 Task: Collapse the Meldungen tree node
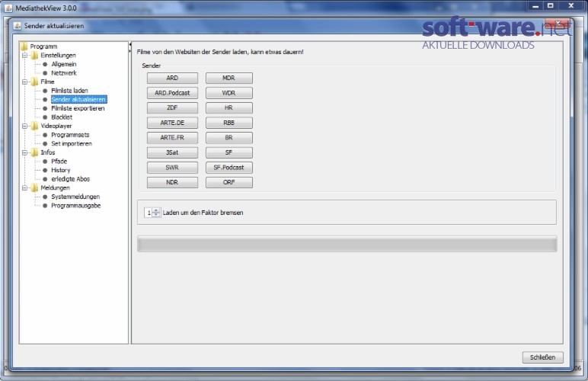[24, 188]
